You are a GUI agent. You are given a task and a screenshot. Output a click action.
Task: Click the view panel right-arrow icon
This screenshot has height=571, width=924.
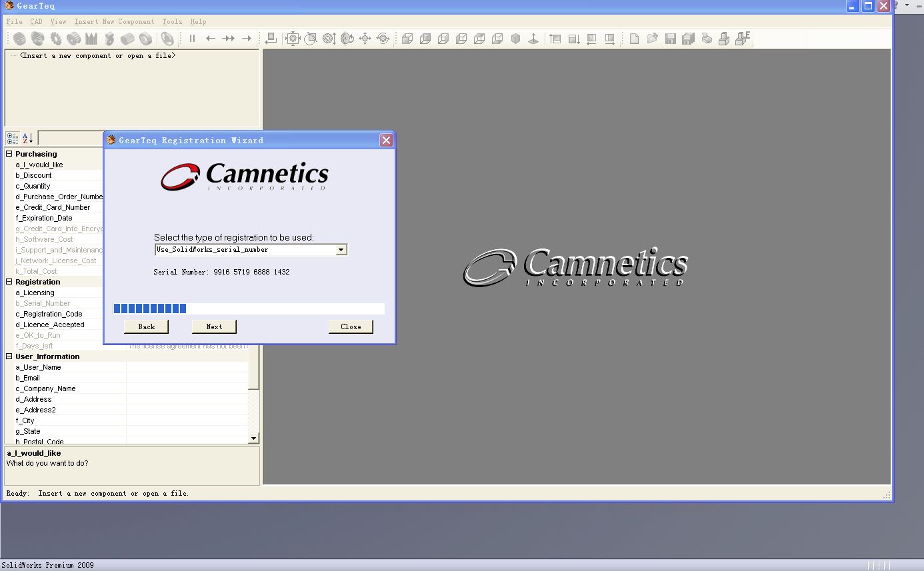(609, 39)
